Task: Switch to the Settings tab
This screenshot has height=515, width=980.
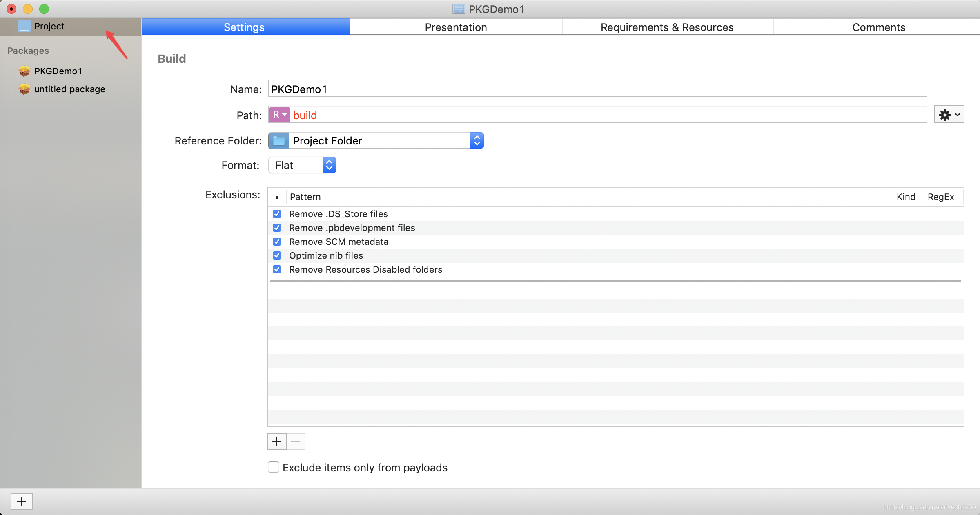Action: [x=246, y=27]
